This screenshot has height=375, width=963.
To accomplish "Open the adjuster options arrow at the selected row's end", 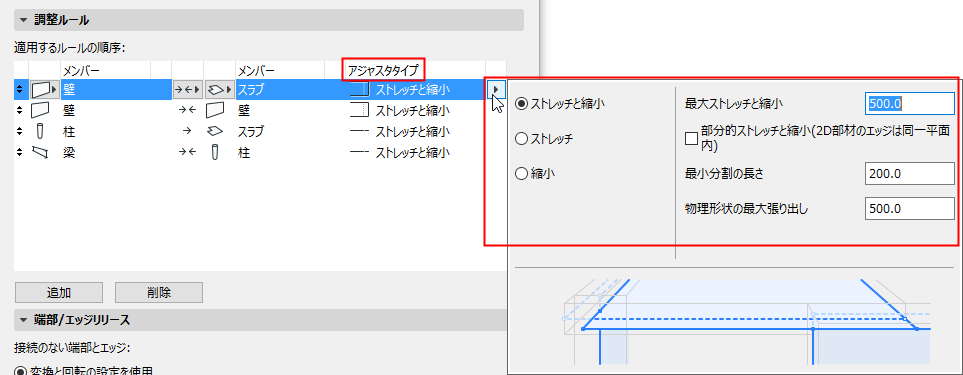I will (496, 90).
